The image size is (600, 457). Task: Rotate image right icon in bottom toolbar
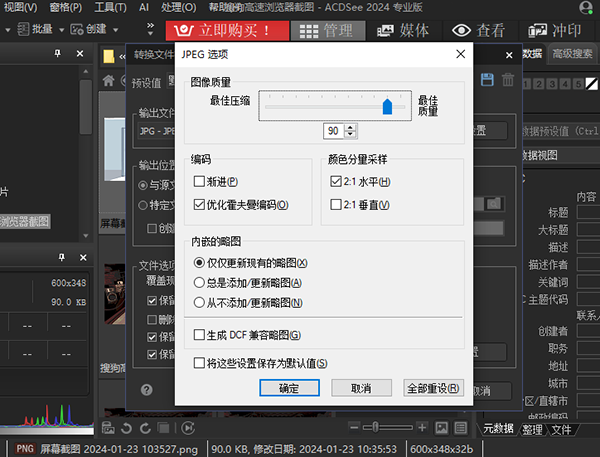pyautogui.click(x=145, y=428)
